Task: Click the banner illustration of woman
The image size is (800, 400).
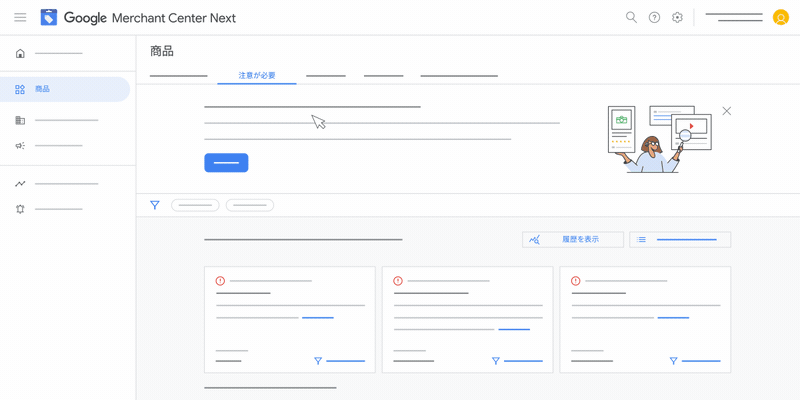Action: tap(659, 139)
